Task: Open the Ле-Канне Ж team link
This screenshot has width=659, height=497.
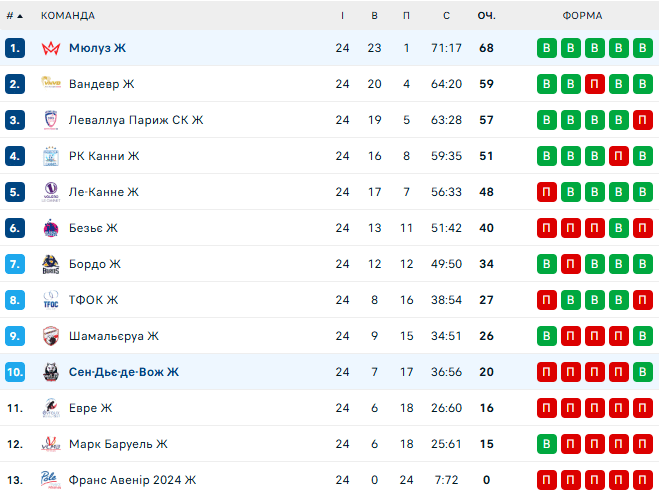Action: pyautogui.click(x=104, y=192)
